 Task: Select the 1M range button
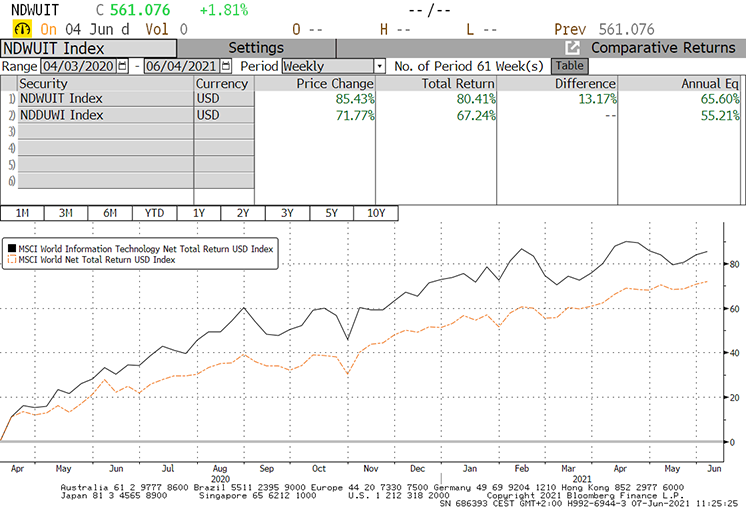point(22,213)
